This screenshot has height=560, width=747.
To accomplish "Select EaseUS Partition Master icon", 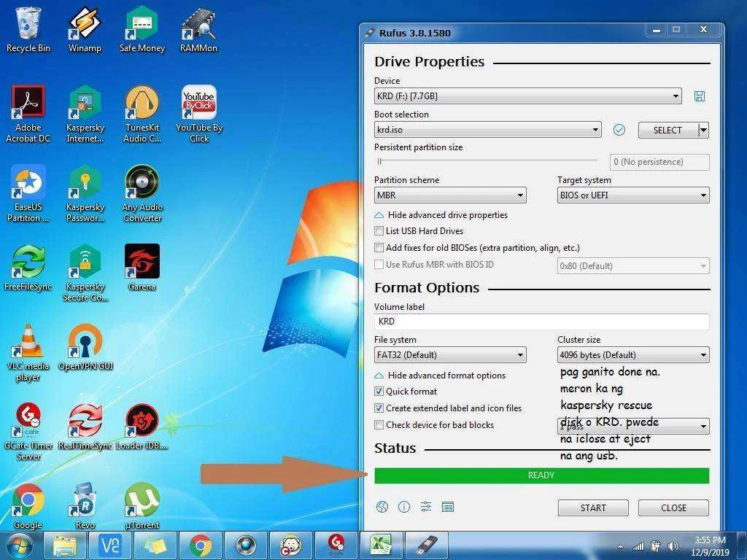I will pyautogui.click(x=28, y=194).
